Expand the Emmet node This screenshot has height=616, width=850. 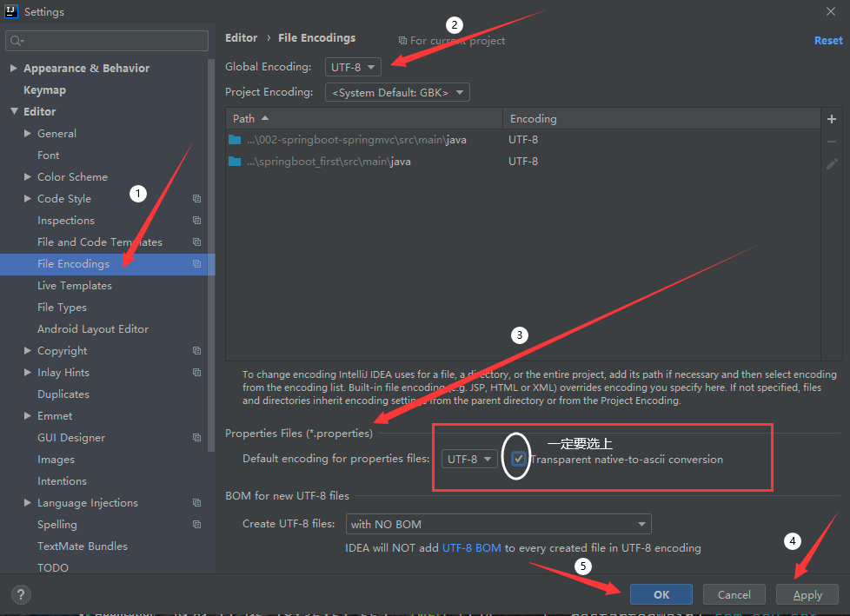pyautogui.click(x=28, y=415)
